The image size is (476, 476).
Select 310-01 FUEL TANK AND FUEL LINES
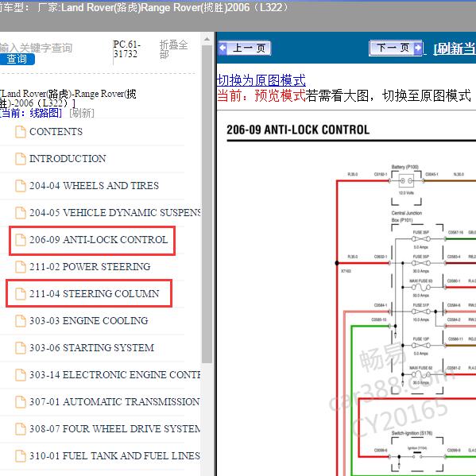click(114, 456)
